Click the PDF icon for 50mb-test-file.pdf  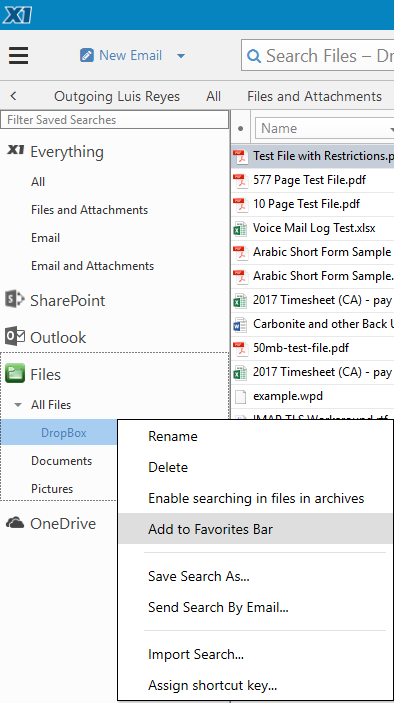241,348
